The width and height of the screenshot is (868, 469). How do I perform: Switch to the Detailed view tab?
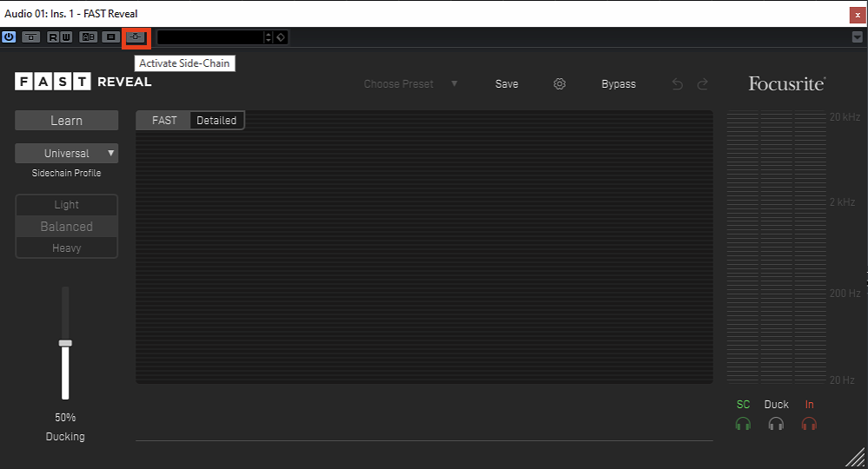coord(216,120)
